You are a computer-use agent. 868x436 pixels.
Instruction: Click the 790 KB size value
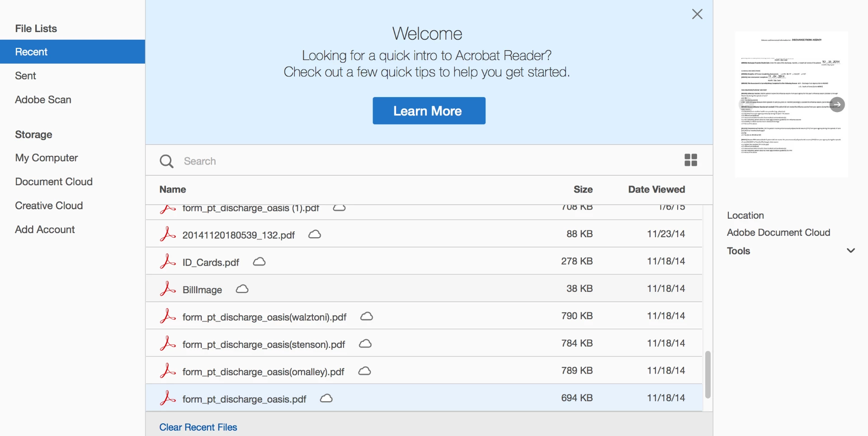pyautogui.click(x=577, y=315)
